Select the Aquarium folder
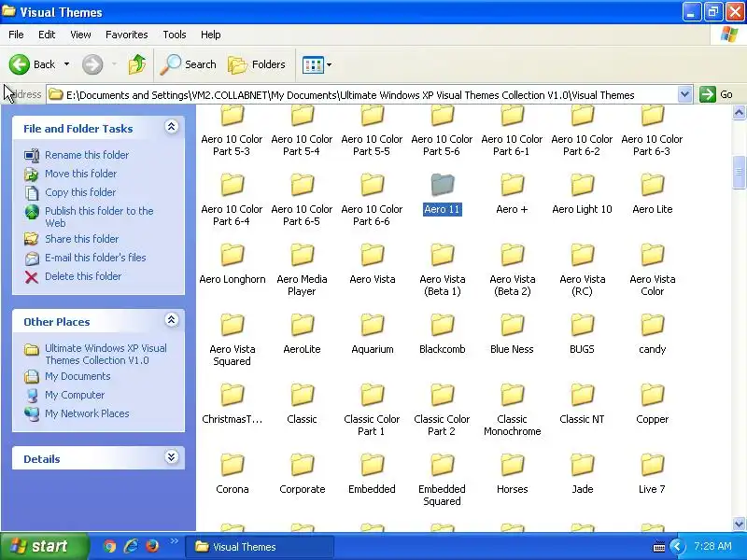Image resolution: width=747 pixels, height=560 pixels. [x=372, y=335]
